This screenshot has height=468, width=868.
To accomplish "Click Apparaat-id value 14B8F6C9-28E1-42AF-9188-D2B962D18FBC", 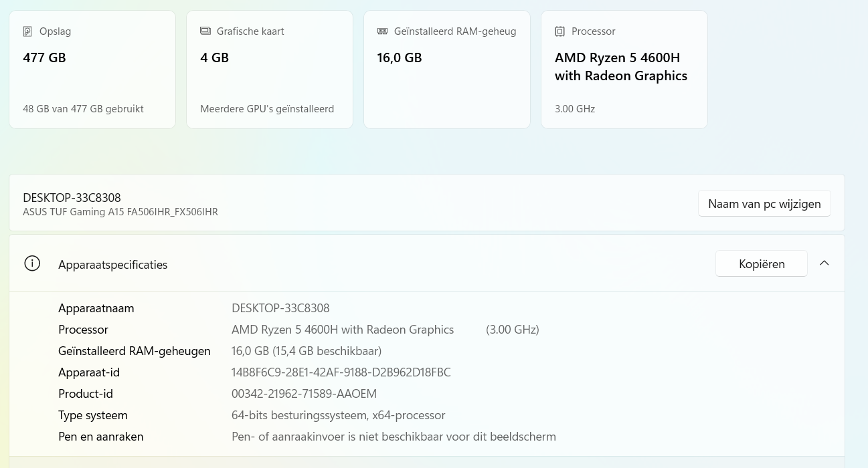I will pyautogui.click(x=341, y=372).
